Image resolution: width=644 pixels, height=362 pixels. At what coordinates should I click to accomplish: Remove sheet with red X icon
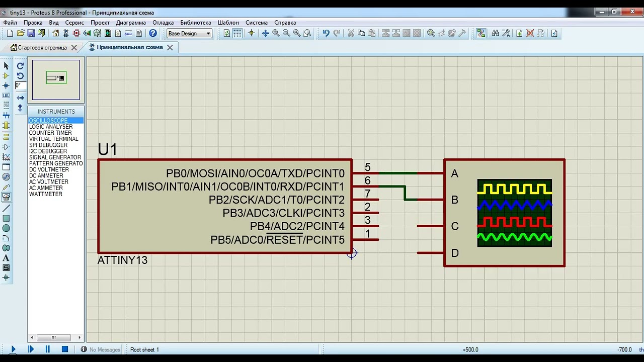coord(530,33)
